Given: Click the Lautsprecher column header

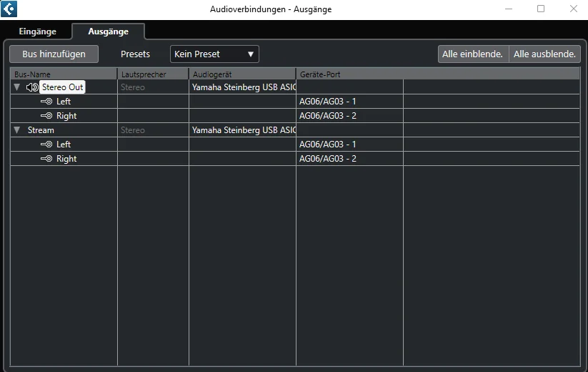Looking at the screenshot, I should click(153, 74).
